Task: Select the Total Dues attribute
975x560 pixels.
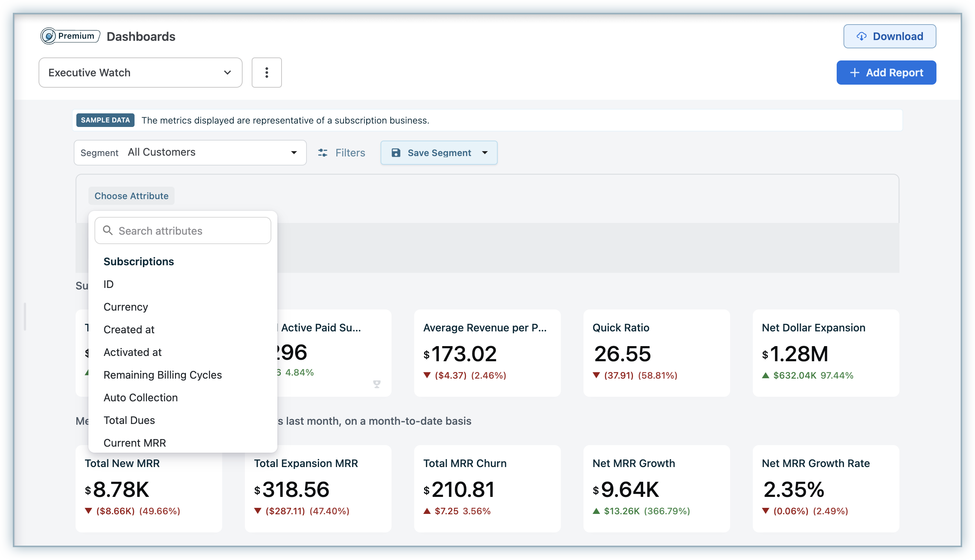Action: pyautogui.click(x=129, y=420)
